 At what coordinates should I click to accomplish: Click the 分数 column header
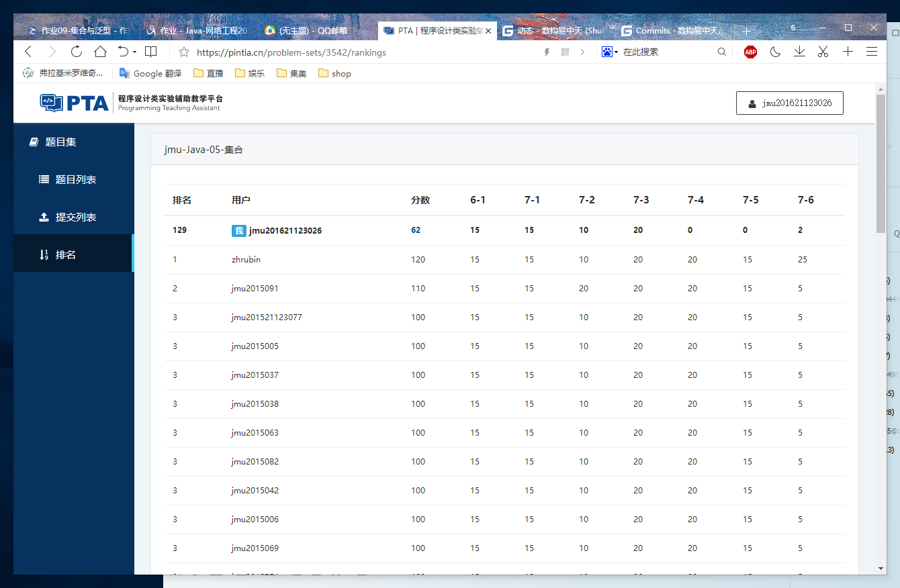tap(420, 200)
